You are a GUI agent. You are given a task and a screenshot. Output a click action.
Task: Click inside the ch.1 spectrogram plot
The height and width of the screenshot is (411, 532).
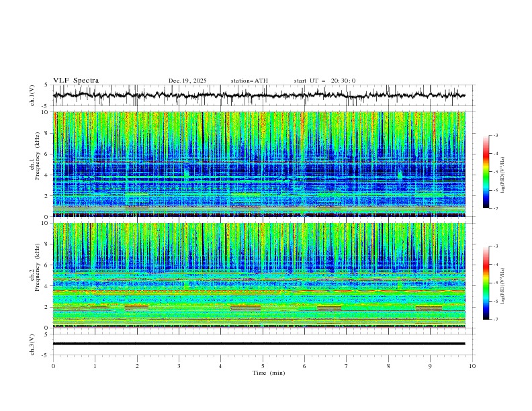coord(262,164)
